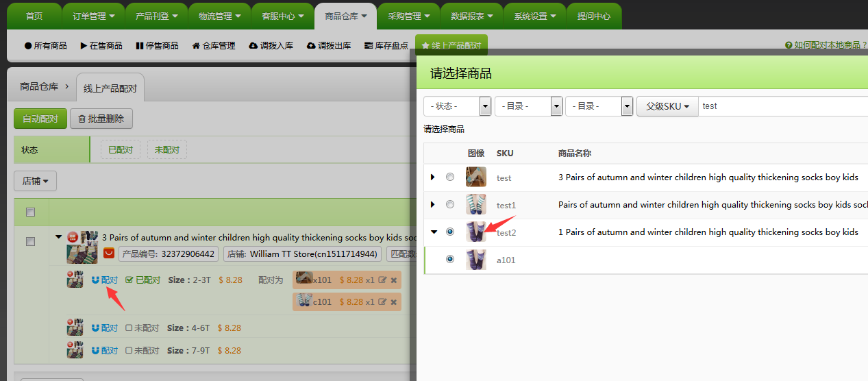Select the 线上产品配对 breadcrumb tab
The image size is (868, 381).
click(x=110, y=88)
